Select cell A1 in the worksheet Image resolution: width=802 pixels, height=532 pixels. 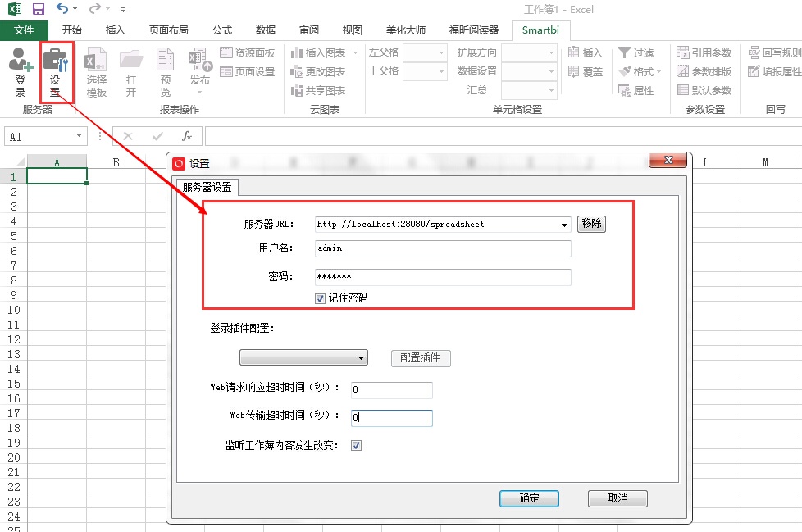(57, 176)
